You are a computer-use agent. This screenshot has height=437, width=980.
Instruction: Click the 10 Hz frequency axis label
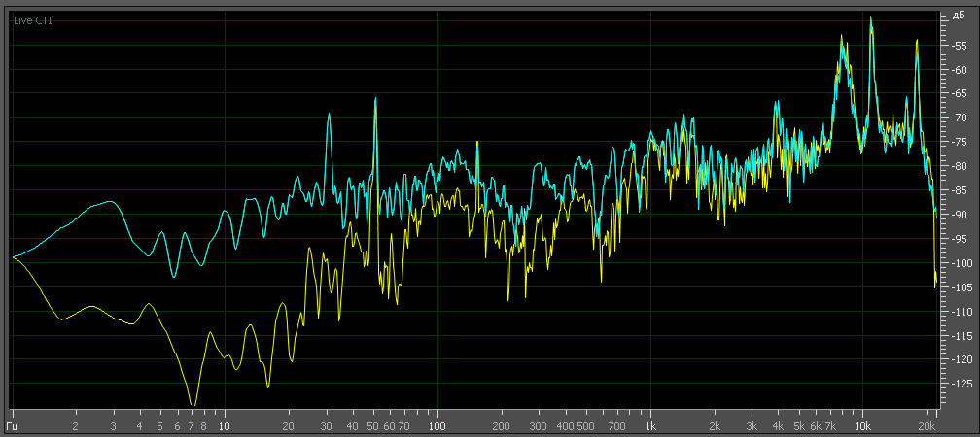[224, 425]
